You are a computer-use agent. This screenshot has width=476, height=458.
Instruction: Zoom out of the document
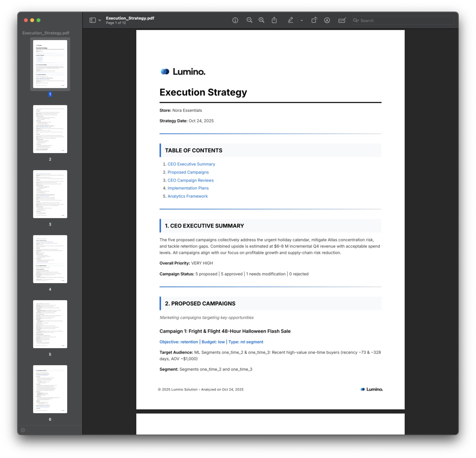pyautogui.click(x=249, y=20)
